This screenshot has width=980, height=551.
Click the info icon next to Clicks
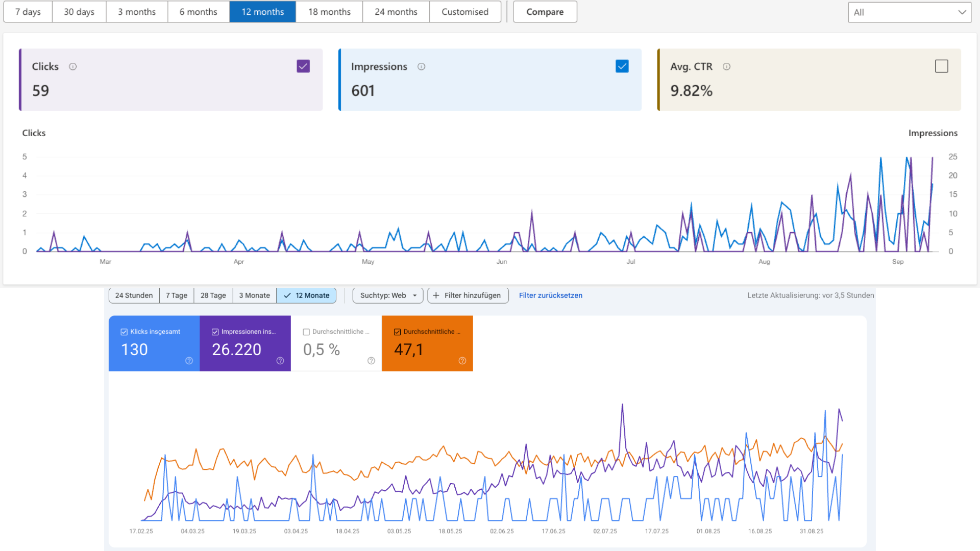pyautogui.click(x=73, y=66)
